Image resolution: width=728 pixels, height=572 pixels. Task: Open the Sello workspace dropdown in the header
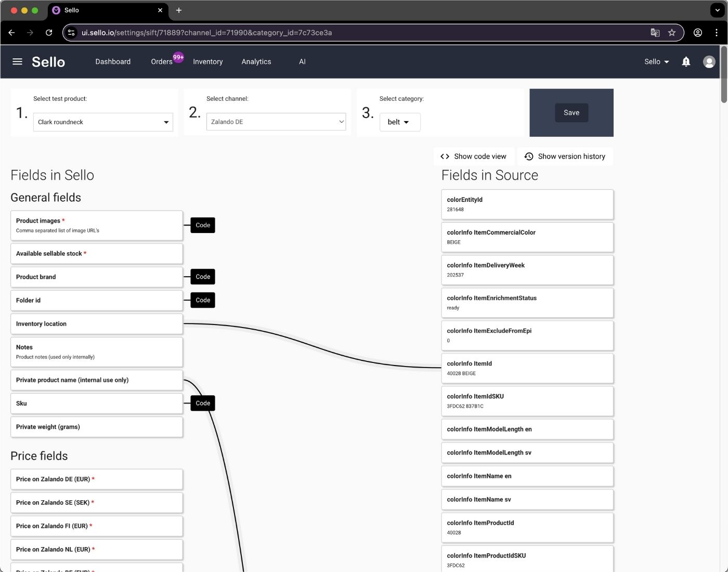[x=656, y=61]
